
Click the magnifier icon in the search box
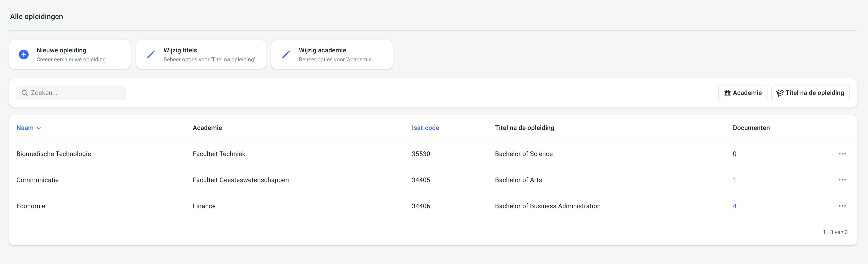25,93
